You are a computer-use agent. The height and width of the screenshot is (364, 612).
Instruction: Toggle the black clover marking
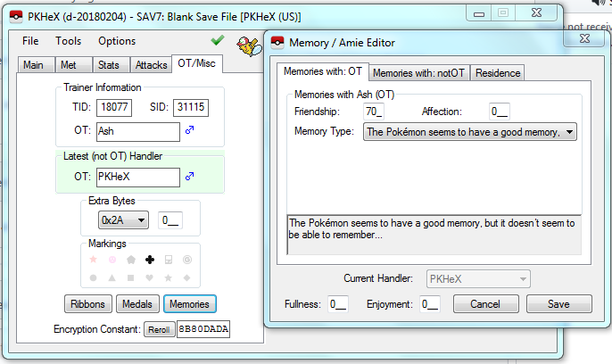[150, 260]
